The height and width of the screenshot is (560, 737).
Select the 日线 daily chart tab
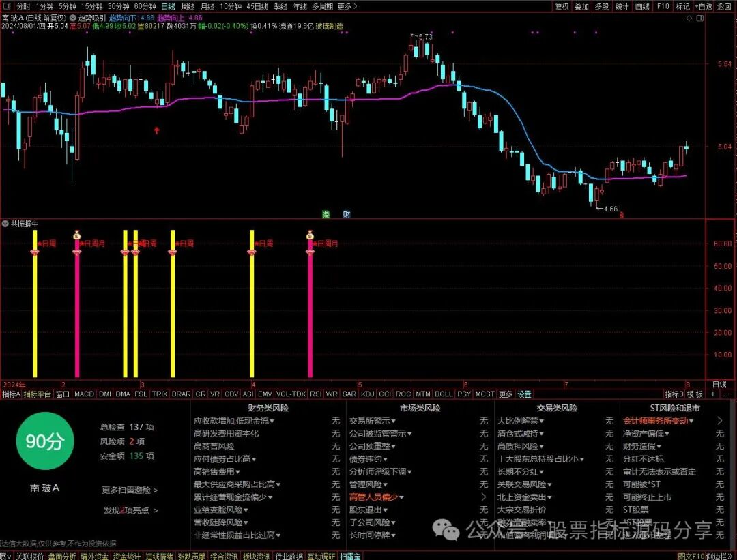pyautogui.click(x=168, y=6)
